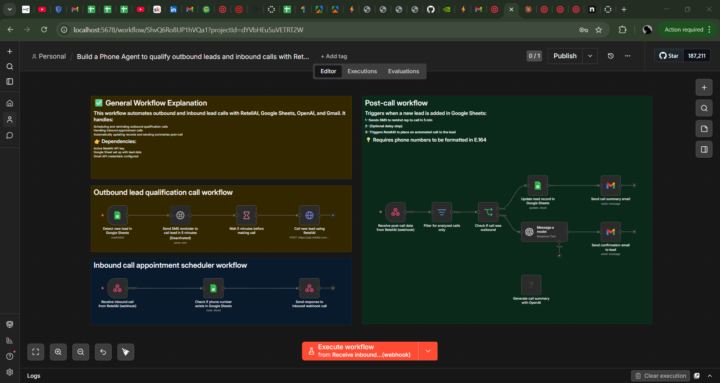The image size is (720, 383).
Task: Go to the home overview icon
Action: tap(10, 103)
